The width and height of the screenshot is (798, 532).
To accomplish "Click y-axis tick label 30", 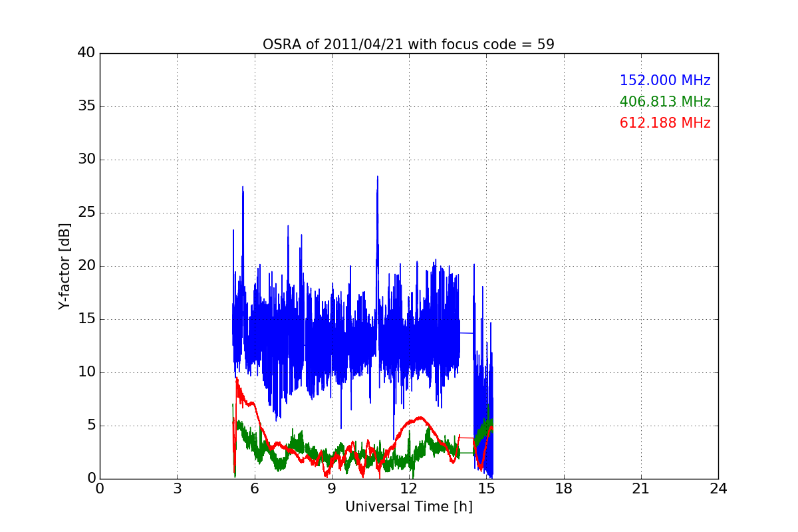I will 88,160.
